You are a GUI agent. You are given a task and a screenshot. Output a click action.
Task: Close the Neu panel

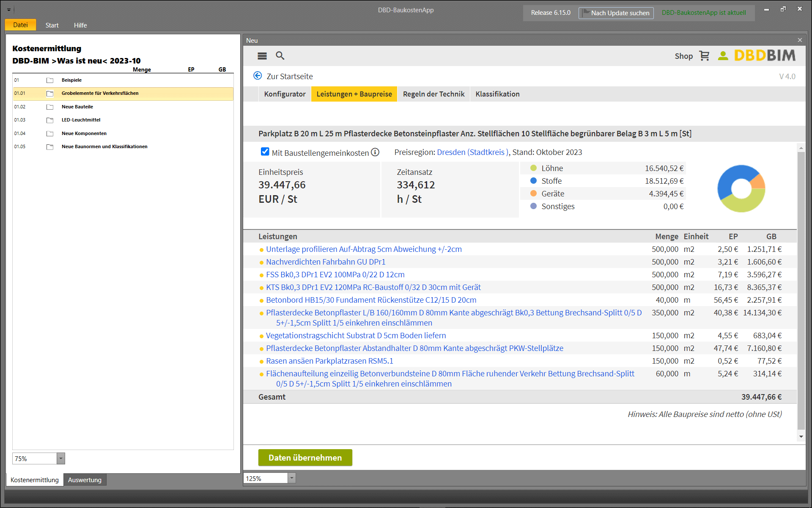click(800, 40)
